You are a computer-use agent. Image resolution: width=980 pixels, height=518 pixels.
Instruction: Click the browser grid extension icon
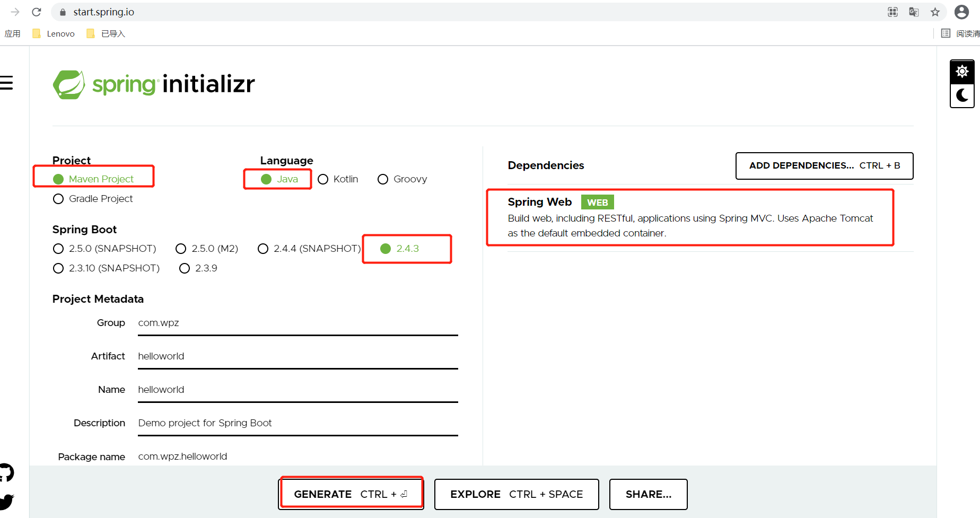892,12
